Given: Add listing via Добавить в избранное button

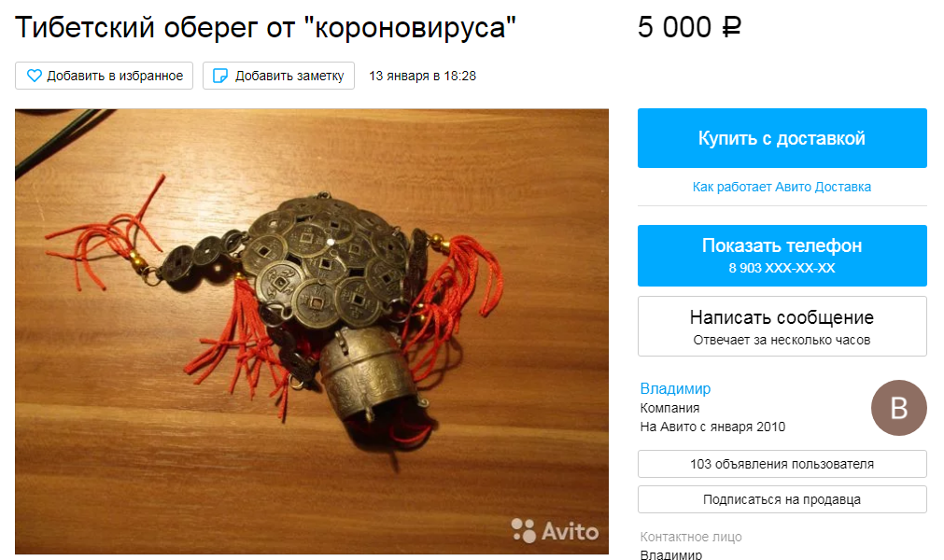Looking at the screenshot, I should (105, 76).
